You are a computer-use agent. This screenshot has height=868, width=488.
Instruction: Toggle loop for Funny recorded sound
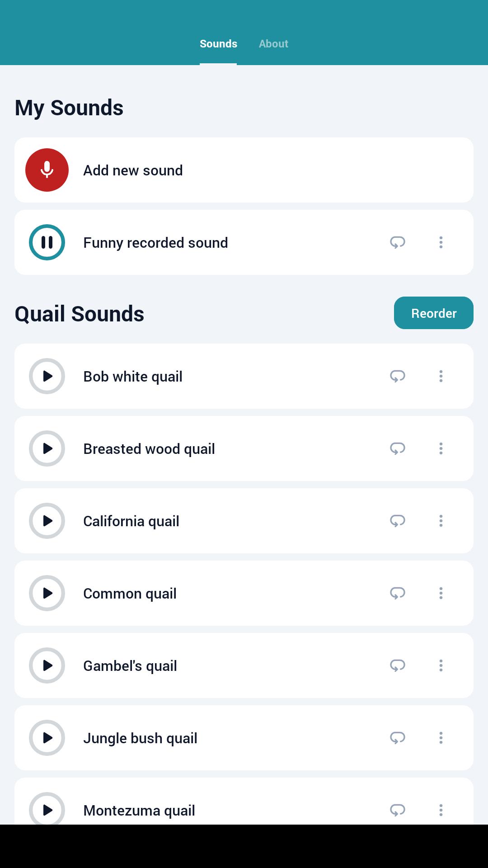coord(398,242)
